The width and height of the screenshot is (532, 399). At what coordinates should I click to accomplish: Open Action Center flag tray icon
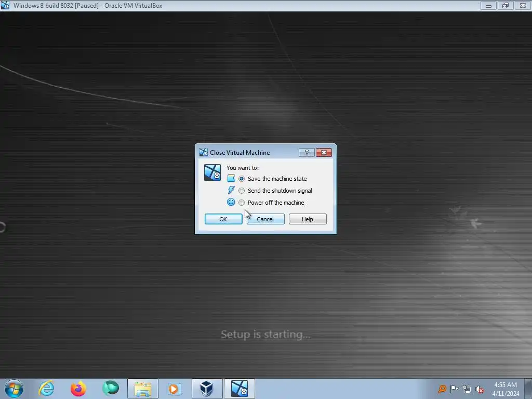pyautogui.click(x=454, y=389)
